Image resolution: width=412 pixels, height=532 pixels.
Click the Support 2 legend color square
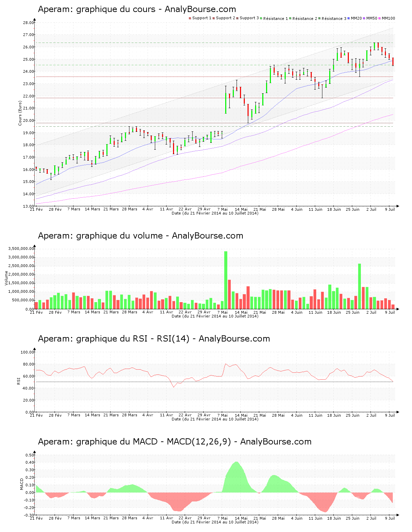(214, 18)
